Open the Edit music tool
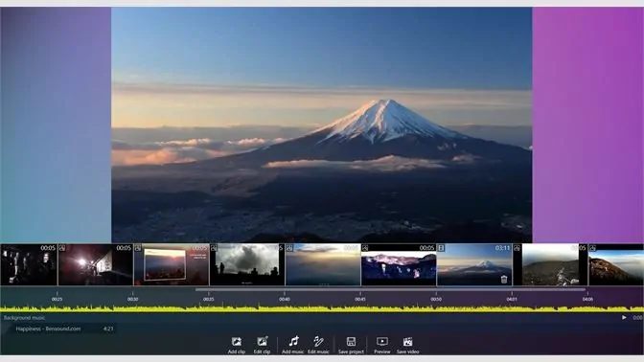 (318, 345)
